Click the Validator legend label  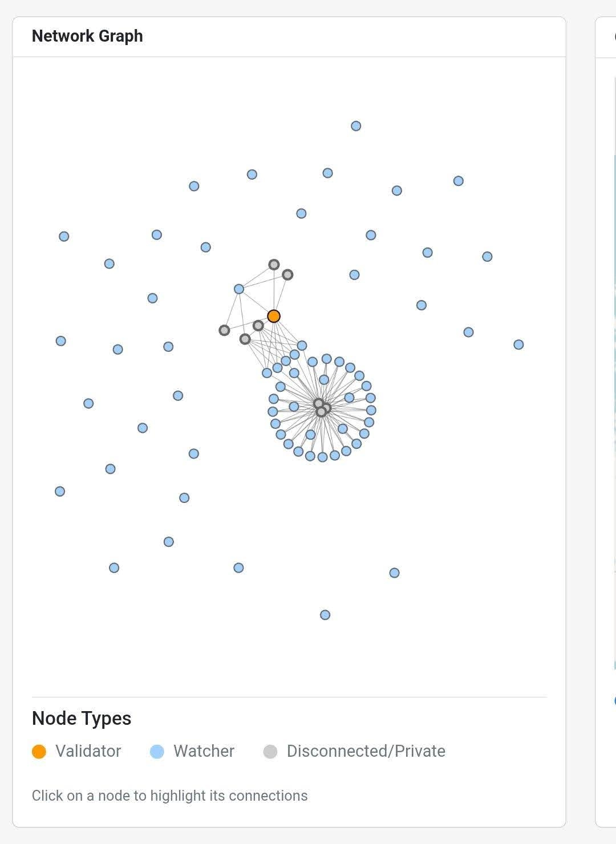point(88,751)
